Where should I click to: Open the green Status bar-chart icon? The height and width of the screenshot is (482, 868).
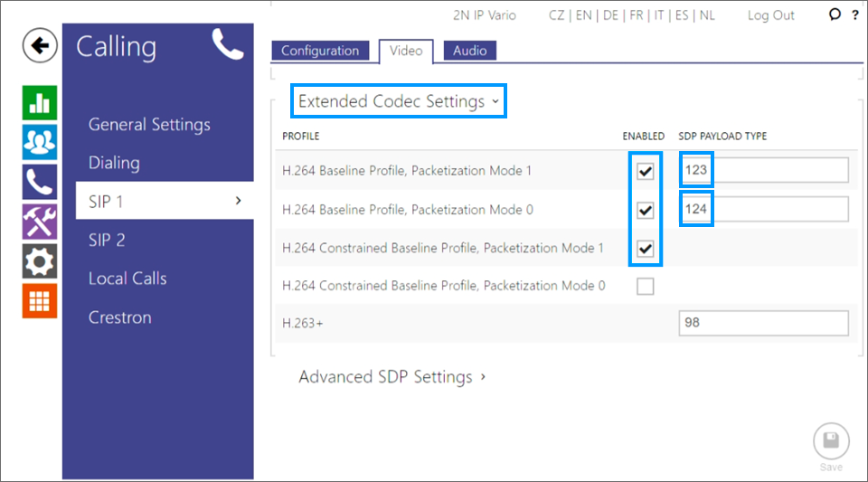[40, 103]
